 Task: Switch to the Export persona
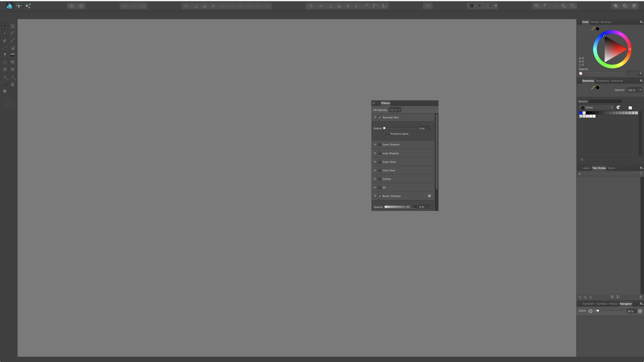click(28, 6)
